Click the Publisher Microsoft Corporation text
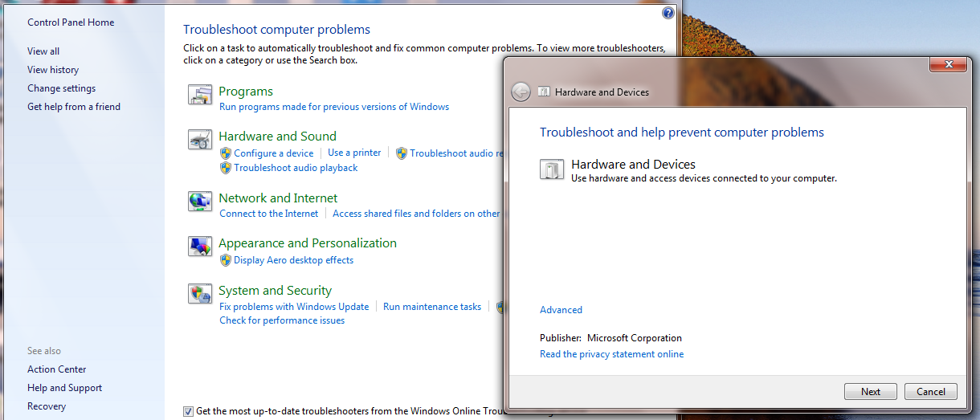This screenshot has height=420, width=980. (x=610, y=338)
